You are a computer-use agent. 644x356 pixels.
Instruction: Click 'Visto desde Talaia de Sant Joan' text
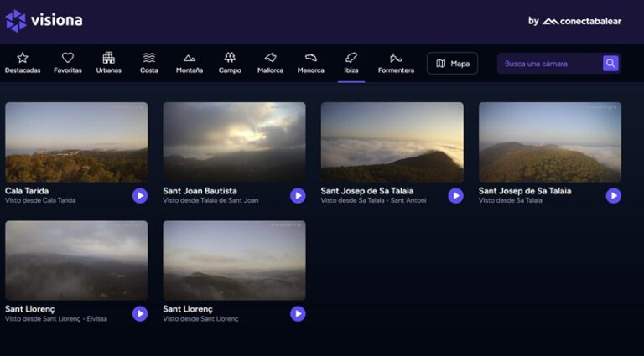pyautogui.click(x=210, y=200)
